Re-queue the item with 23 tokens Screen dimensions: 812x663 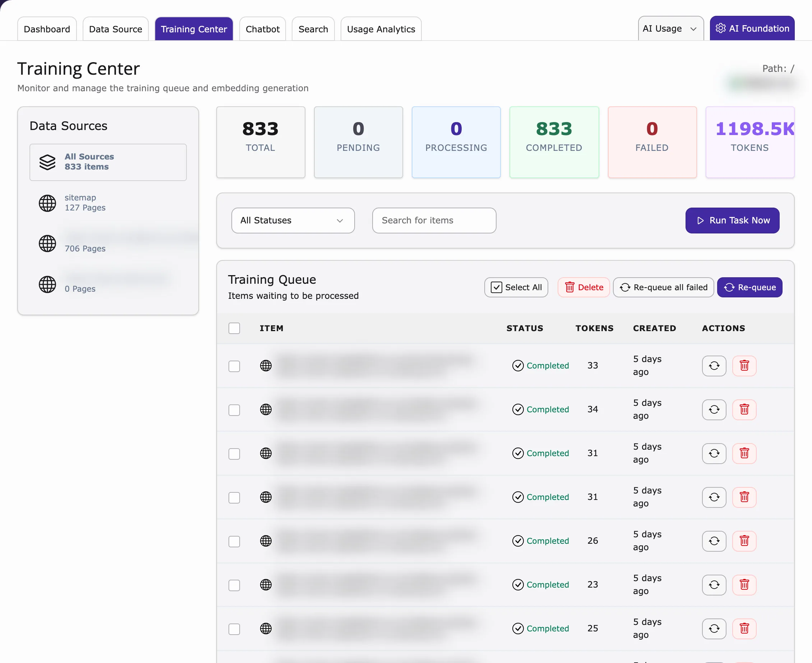(714, 585)
